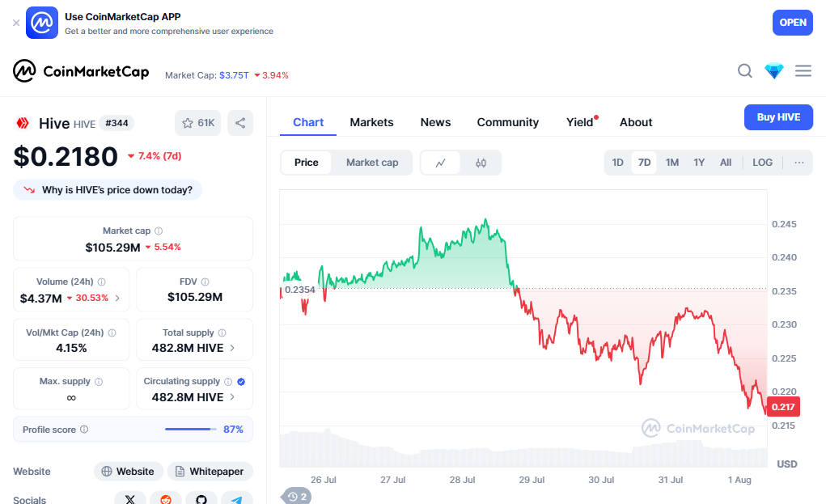This screenshot has width=826, height=504.
Task: Close the CoinMarketCap app banner
Action: tap(16, 23)
